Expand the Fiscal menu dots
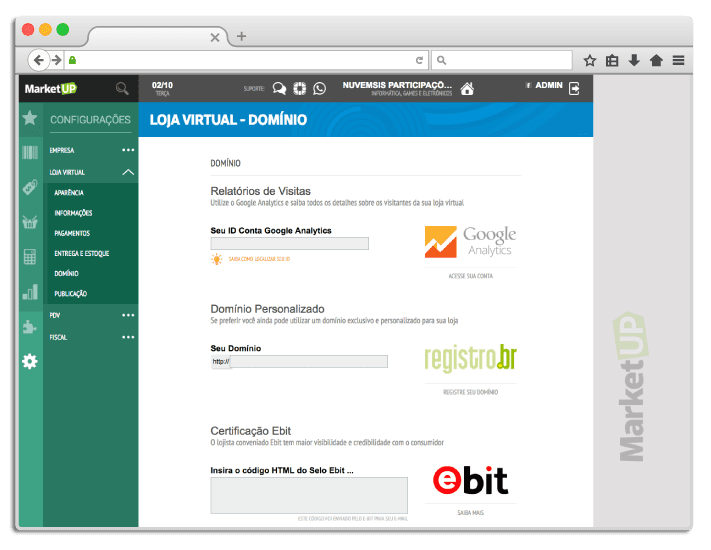 pos(128,337)
